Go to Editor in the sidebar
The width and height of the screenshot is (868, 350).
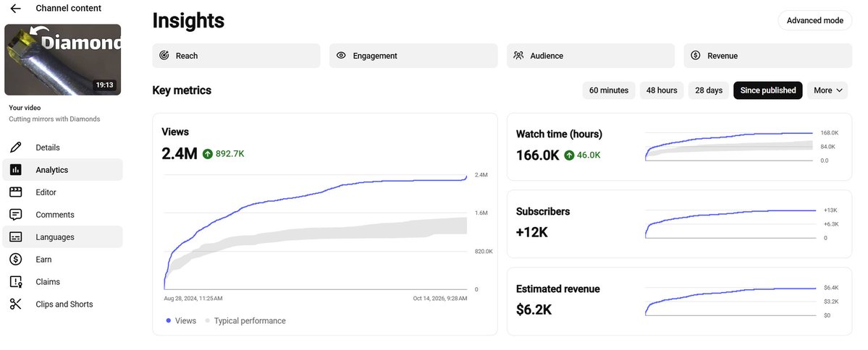(x=62, y=192)
